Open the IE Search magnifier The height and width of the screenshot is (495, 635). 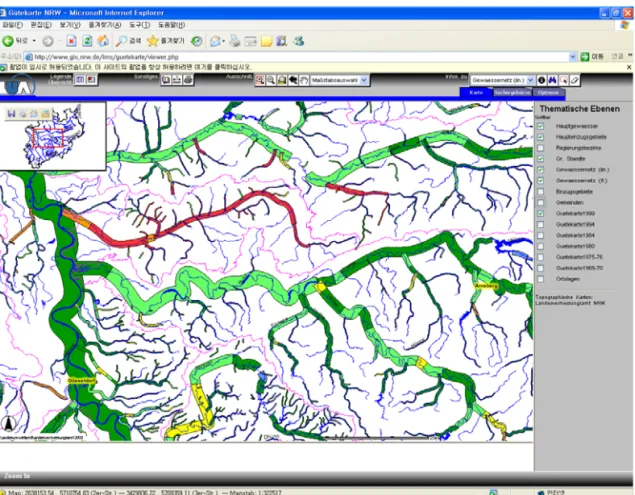[128, 41]
